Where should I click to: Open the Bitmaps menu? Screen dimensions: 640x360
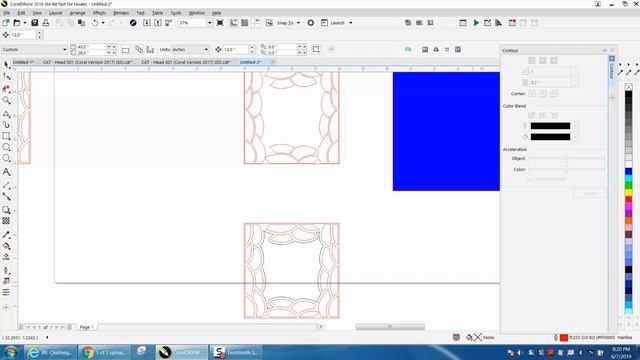click(121, 13)
